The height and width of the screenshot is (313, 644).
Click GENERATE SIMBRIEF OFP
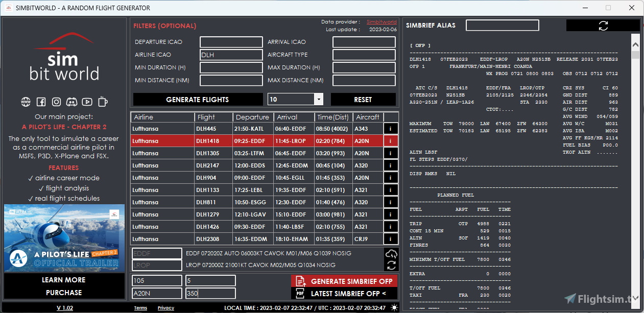coord(344,281)
